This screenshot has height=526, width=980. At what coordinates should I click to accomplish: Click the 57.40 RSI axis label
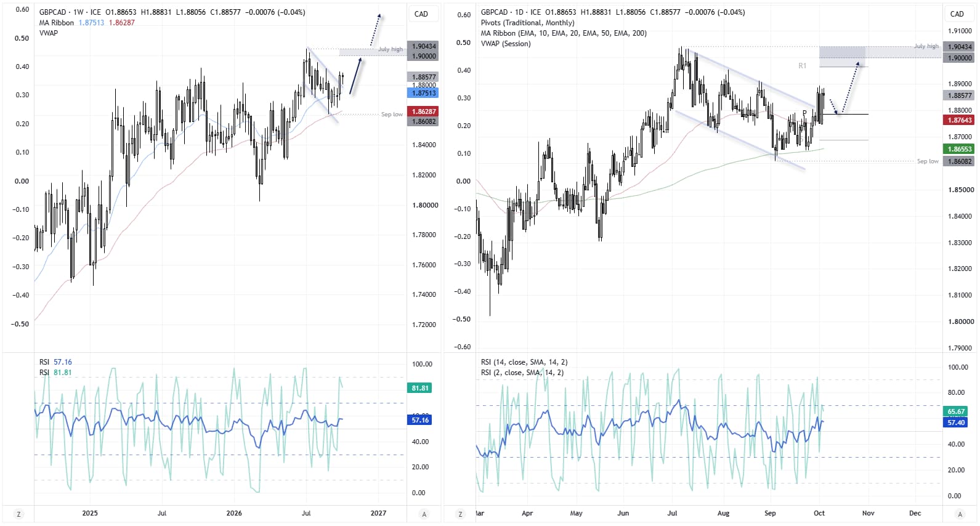956,423
